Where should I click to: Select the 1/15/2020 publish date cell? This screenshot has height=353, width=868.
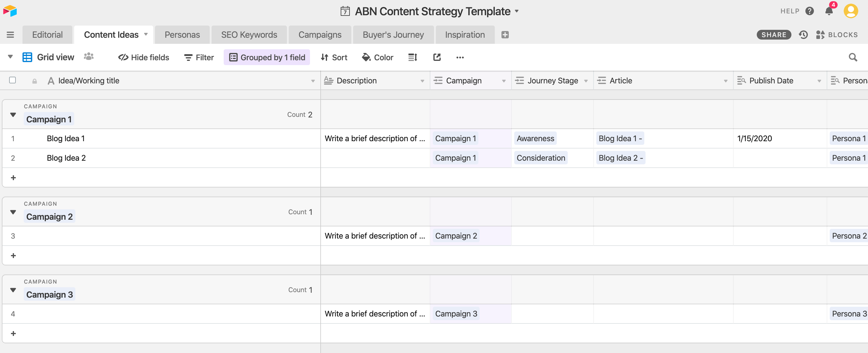(780, 138)
